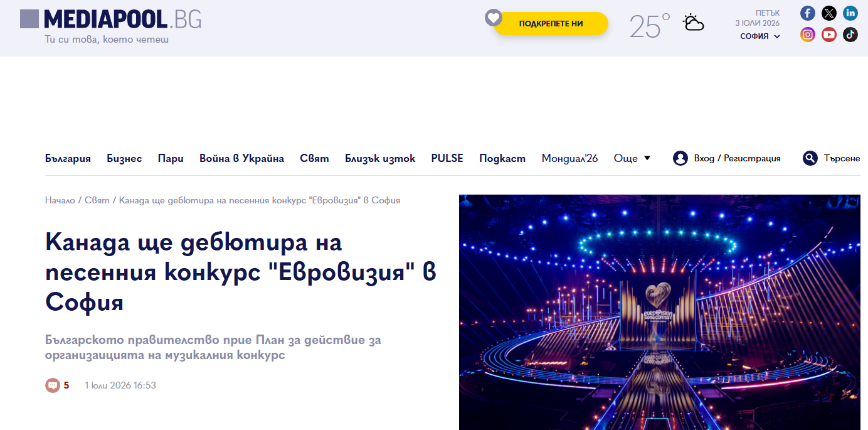Expand the Още menu dropdown
Viewport: 868px width, 430px height.
pyautogui.click(x=632, y=158)
